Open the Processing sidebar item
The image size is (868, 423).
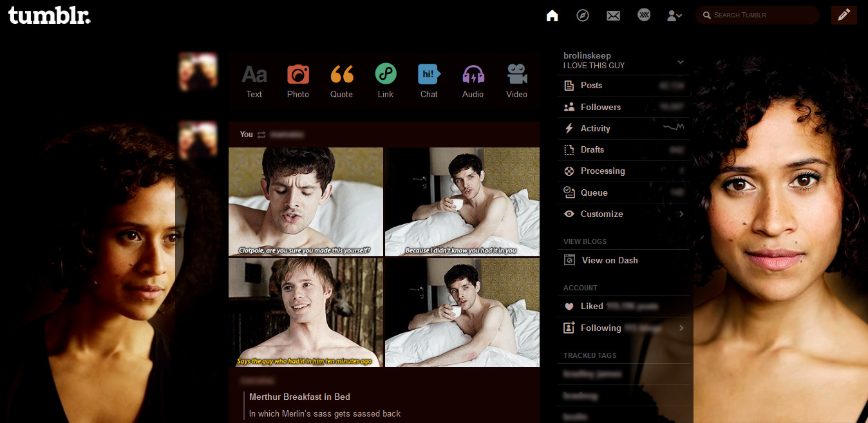coord(623,171)
